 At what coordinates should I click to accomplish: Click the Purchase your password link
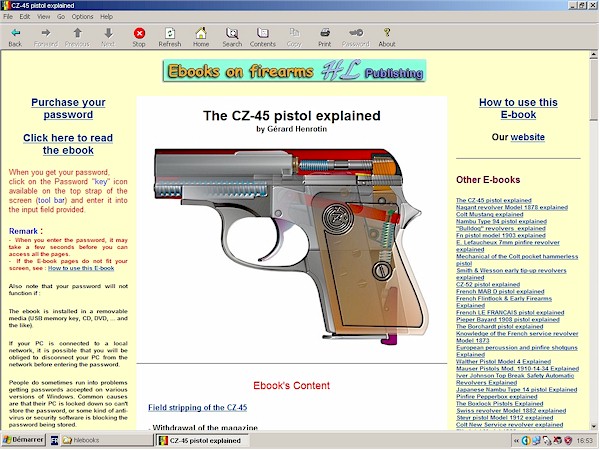pos(68,109)
